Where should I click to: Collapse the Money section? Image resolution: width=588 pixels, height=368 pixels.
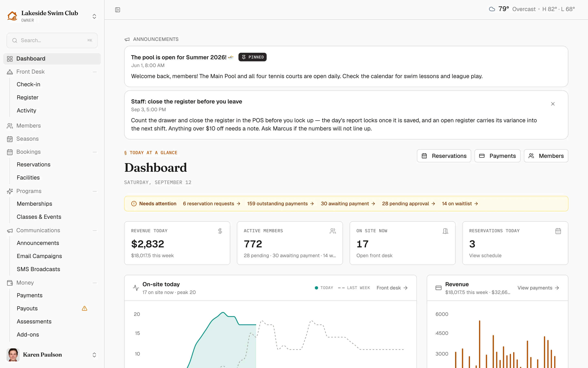pyautogui.click(x=95, y=283)
